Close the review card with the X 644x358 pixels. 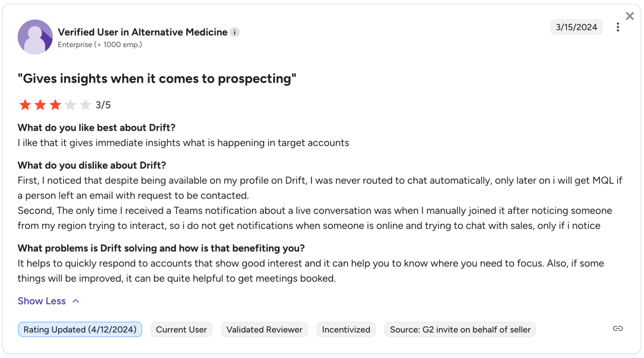pyautogui.click(x=630, y=16)
